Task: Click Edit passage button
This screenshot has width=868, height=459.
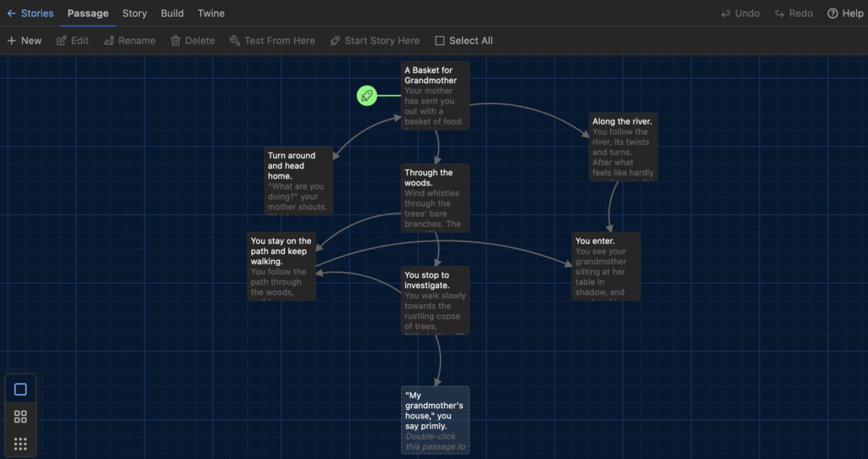Action: click(73, 41)
